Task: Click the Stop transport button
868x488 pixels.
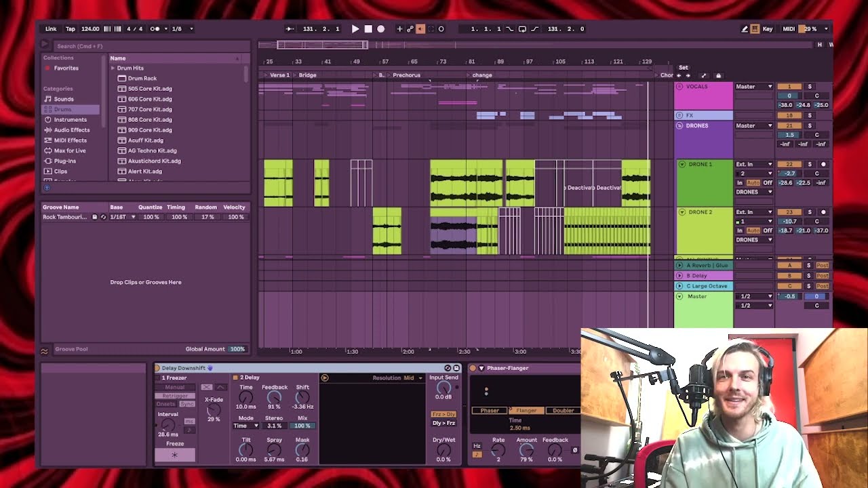Action: [x=368, y=29]
